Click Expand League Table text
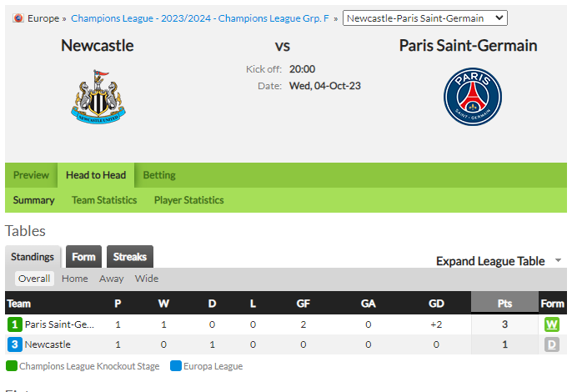572x392 pixels. point(490,261)
